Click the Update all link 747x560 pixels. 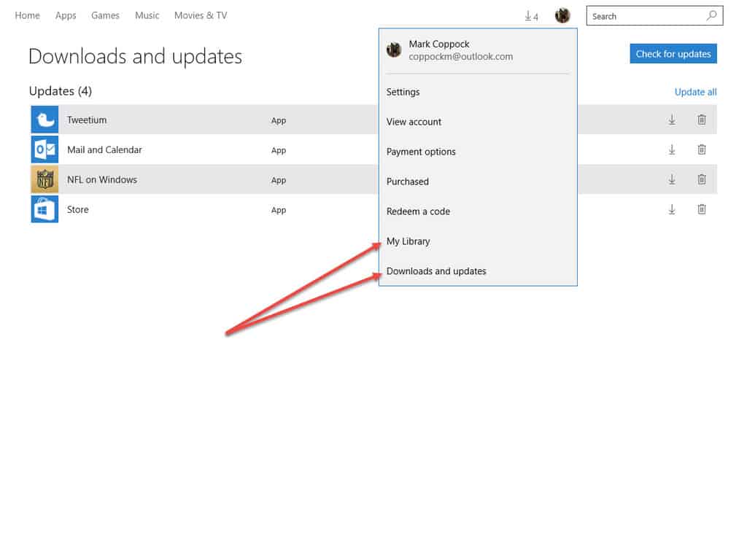tap(695, 92)
